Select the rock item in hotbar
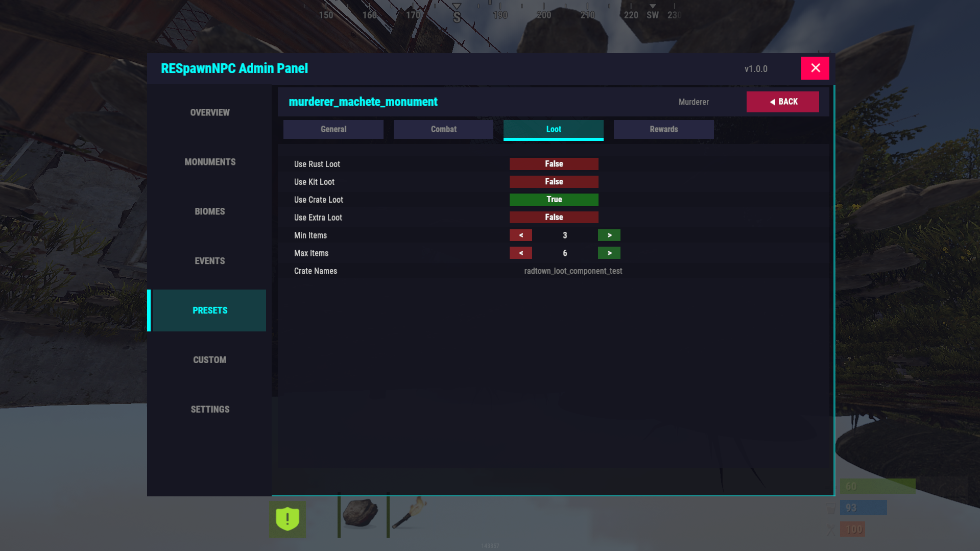Image resolution: width=980 pixels, height=551 pixels. 361,514
